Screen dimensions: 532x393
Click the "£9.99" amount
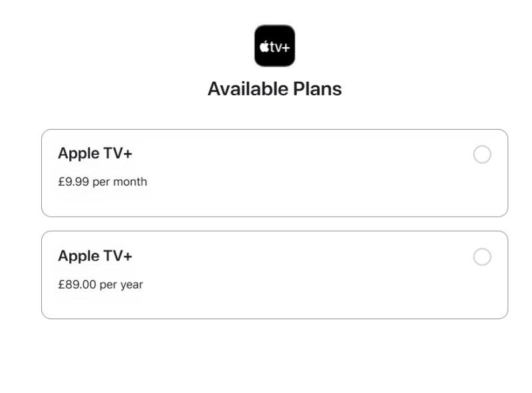tap(73, 182)
